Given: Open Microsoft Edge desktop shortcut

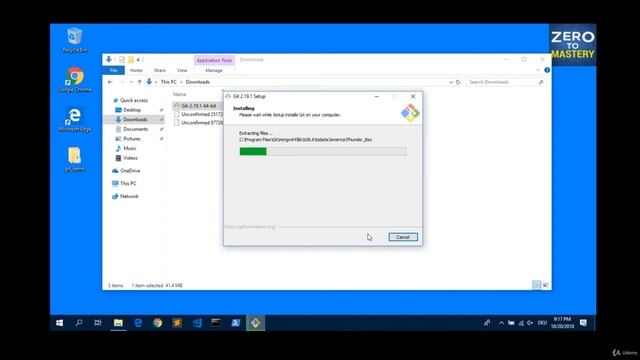Looking at the screenshot, I should pos(75,120).
